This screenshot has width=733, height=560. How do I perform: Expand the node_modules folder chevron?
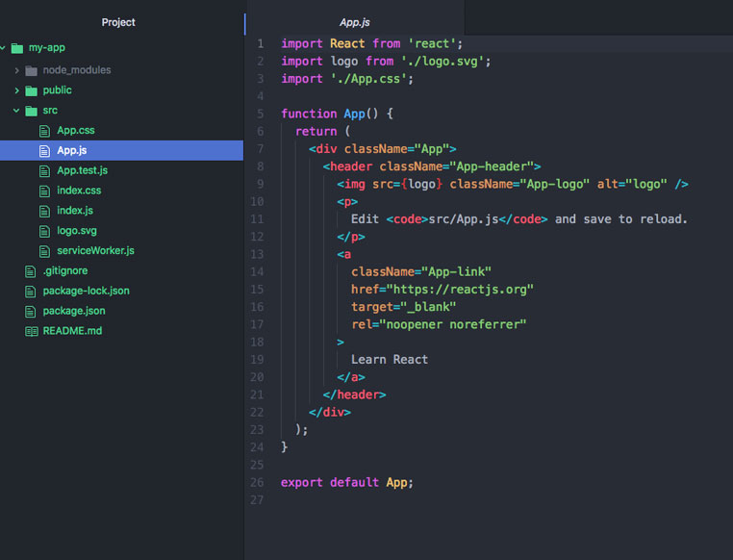[16, 70]
